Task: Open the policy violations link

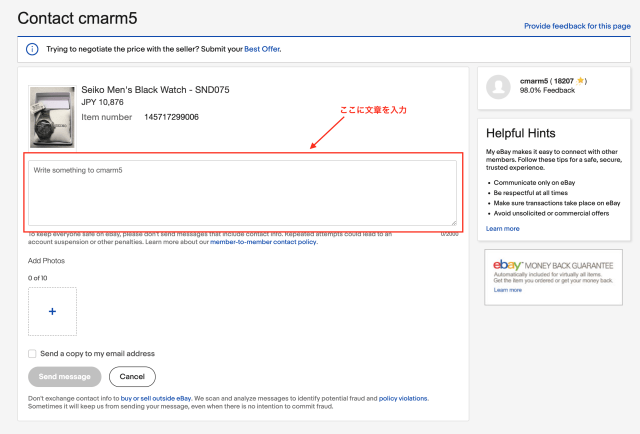Action: 403,398
